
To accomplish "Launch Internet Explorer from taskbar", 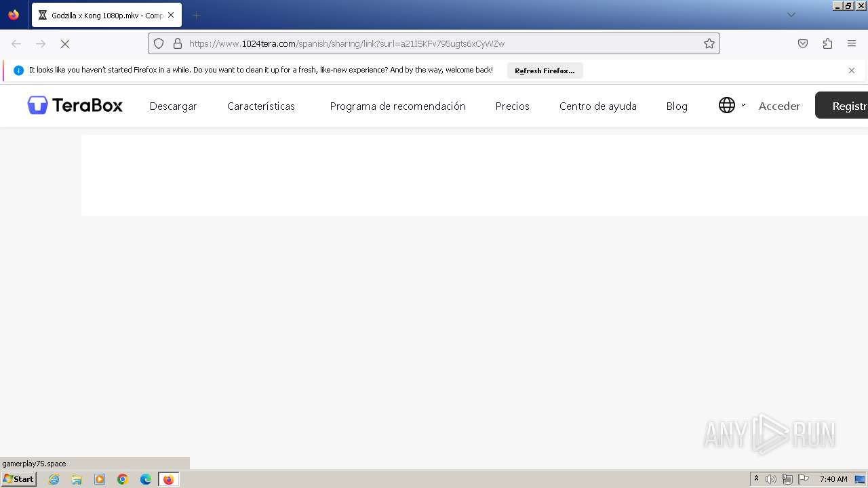I will 54,479.
